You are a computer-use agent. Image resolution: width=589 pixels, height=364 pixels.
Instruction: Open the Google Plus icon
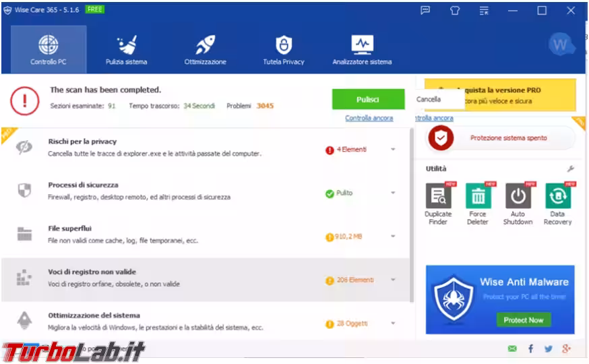[567, 348]
